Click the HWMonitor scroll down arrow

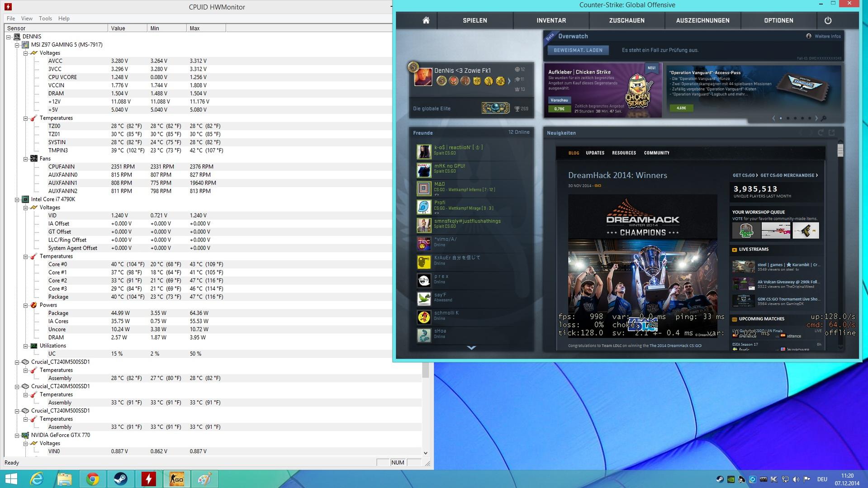click(426, 453)
